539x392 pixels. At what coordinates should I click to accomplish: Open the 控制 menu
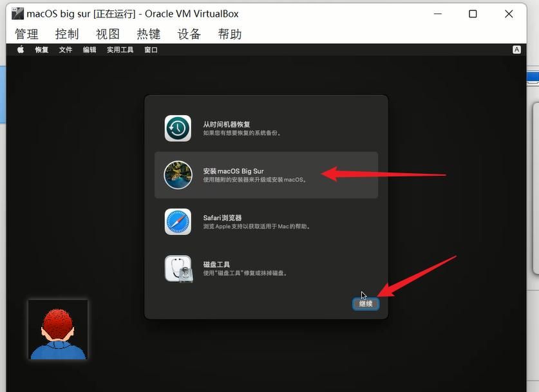(x=67, y=34)
